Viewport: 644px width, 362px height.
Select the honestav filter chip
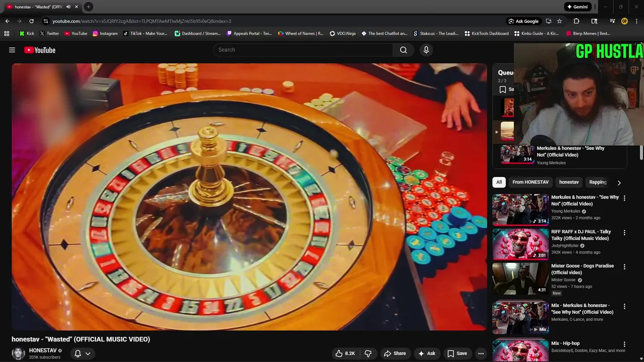pos(569,182)
